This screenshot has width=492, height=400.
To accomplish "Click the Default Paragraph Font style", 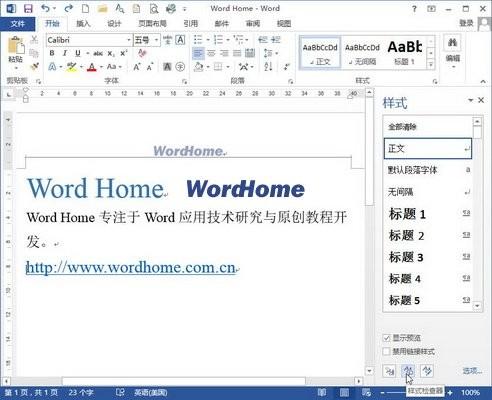I will [428, 170].
